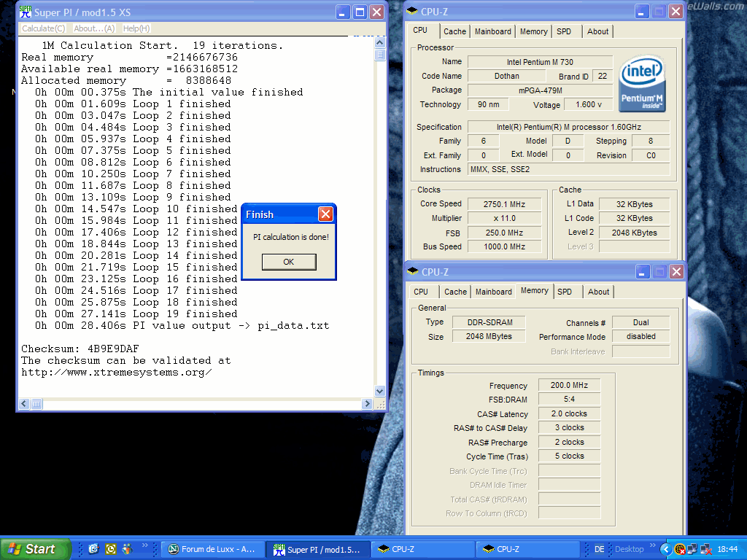Open the Calculate(C) menu in Super PI
The width and height of the screenshot is (747, 560).
click(43, 28)
